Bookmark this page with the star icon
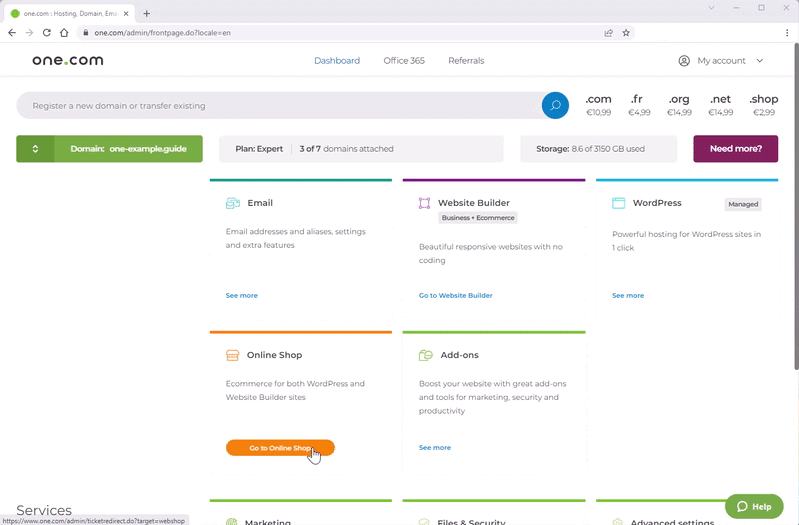This screenshot has height=525, width=799. point(626,33)
